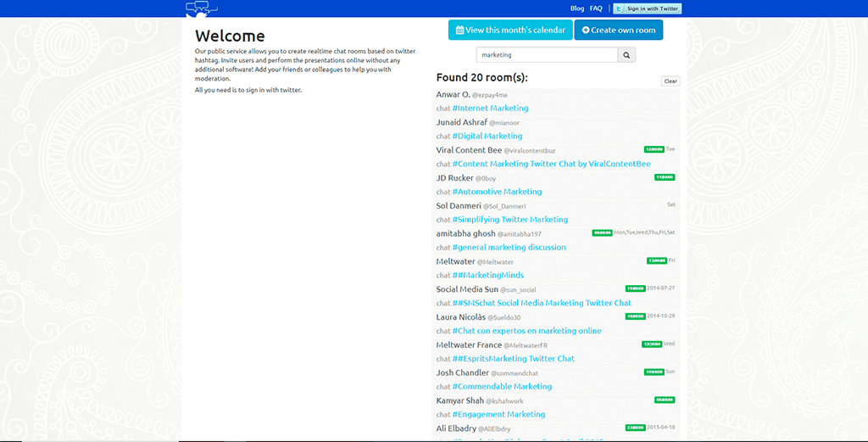The image size is (868, 442).
Task: Click the name "JD Rucker"
Action: 454,178
